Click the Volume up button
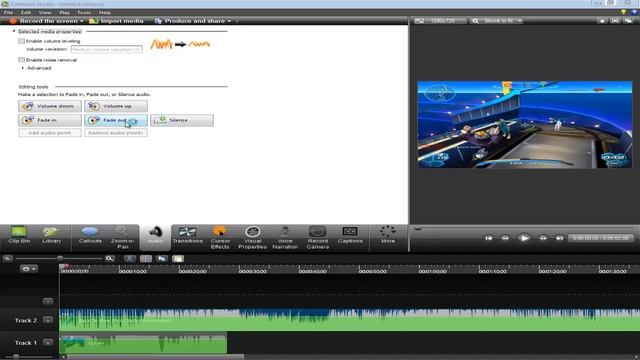Image resolution: width=640 pixels, height=360 pixels. (x=116, y=106)
